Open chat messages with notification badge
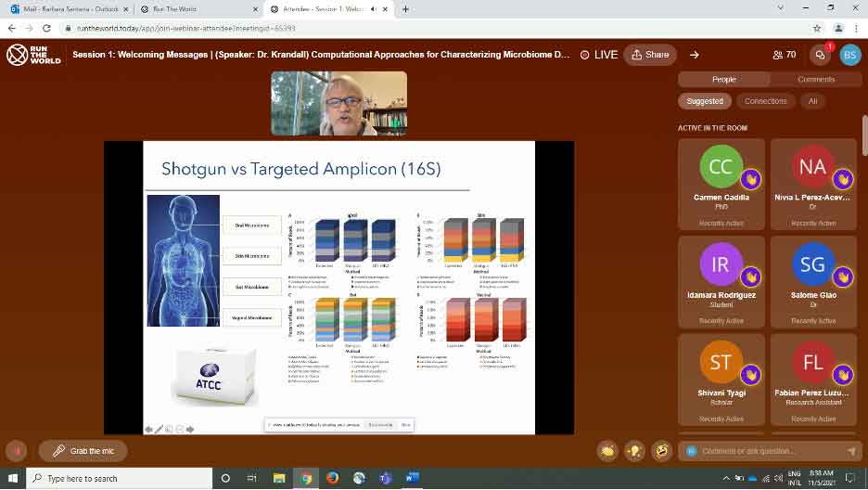 click(820, 55)
